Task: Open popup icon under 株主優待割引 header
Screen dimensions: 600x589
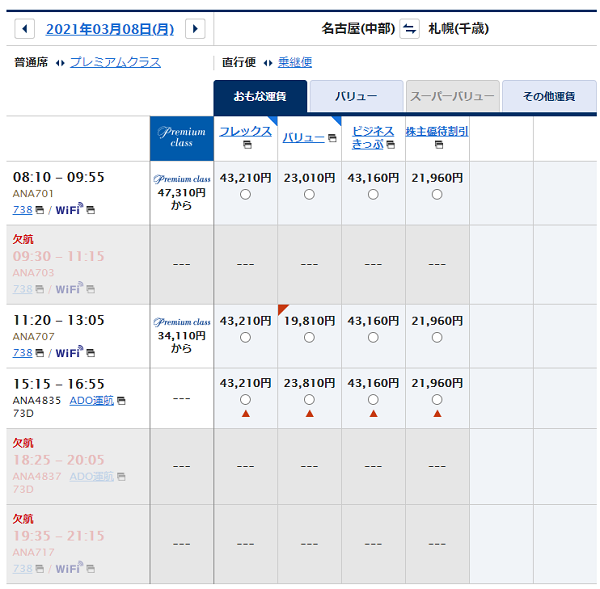Action: (x=439, y=145)
